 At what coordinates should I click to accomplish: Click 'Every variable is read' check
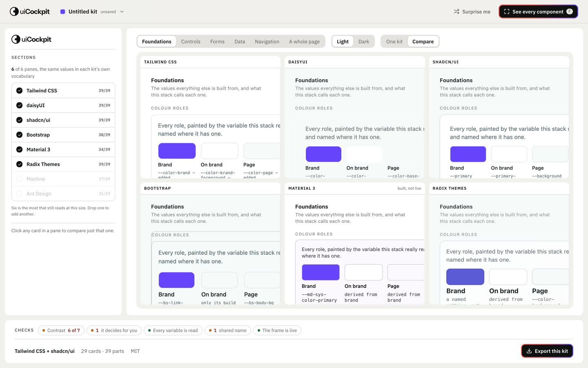173,330
